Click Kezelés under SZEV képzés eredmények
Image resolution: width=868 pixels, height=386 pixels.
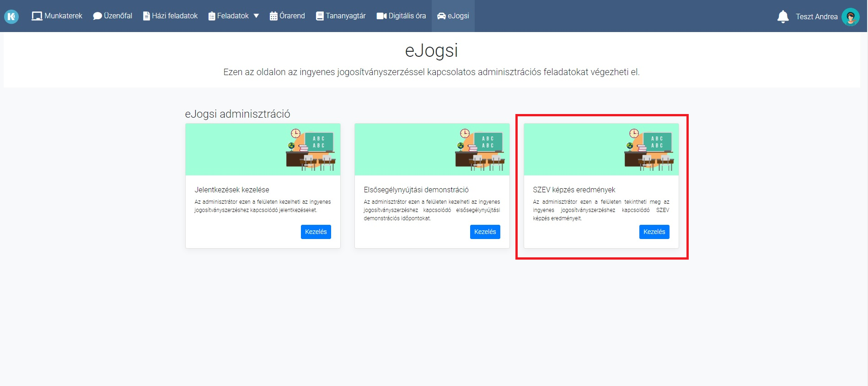click(654, 232)
